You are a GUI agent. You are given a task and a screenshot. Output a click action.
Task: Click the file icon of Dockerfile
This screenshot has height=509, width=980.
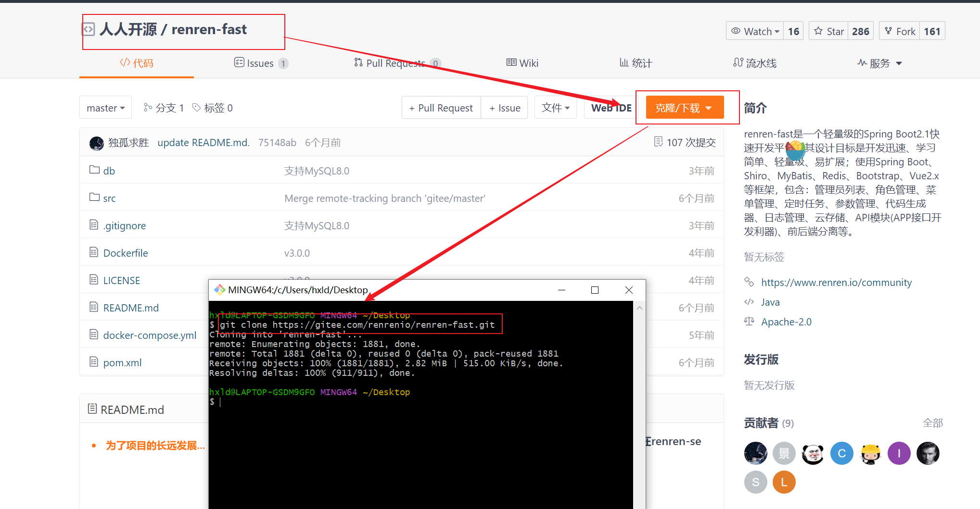[x=94, y=252]
